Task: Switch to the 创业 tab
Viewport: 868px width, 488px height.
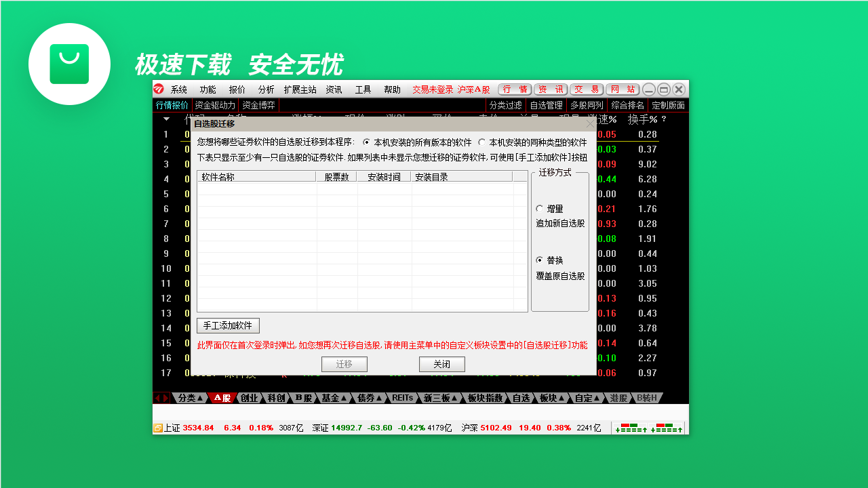Action: click(x=249, y=399)
